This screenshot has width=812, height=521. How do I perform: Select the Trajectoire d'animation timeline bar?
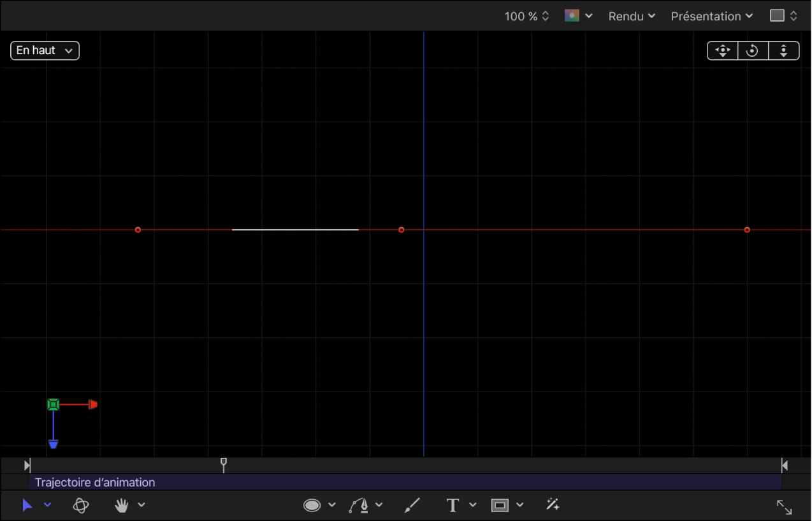point(405,482)
